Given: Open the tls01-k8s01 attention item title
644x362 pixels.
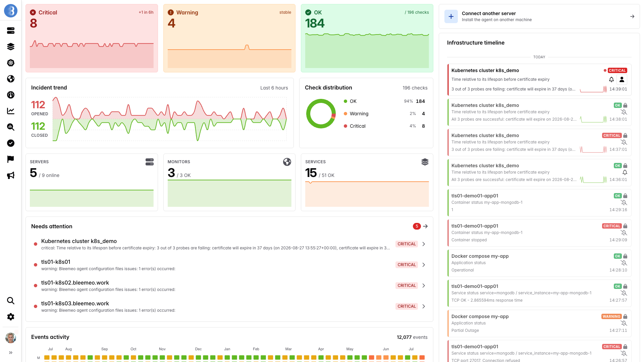Looking at the screenshot, I should 56,262.
